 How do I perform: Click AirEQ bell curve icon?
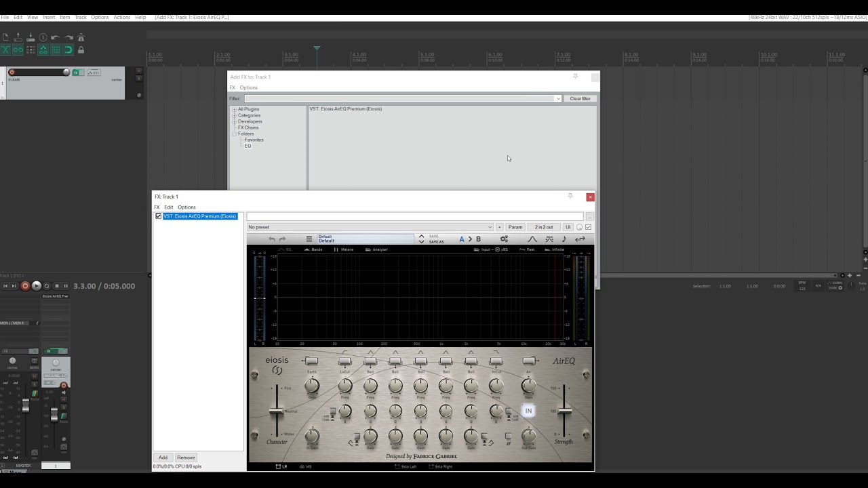[x=532, y=239]
